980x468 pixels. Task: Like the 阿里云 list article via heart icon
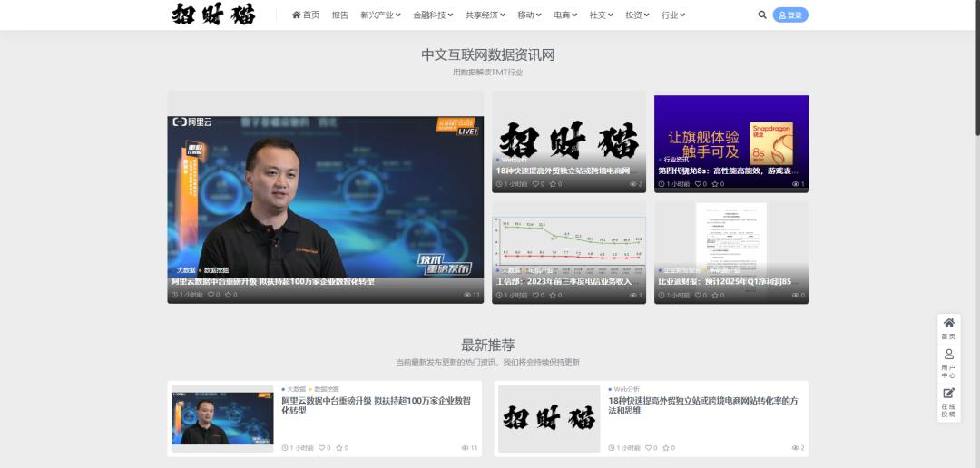[x=324, y=448]
